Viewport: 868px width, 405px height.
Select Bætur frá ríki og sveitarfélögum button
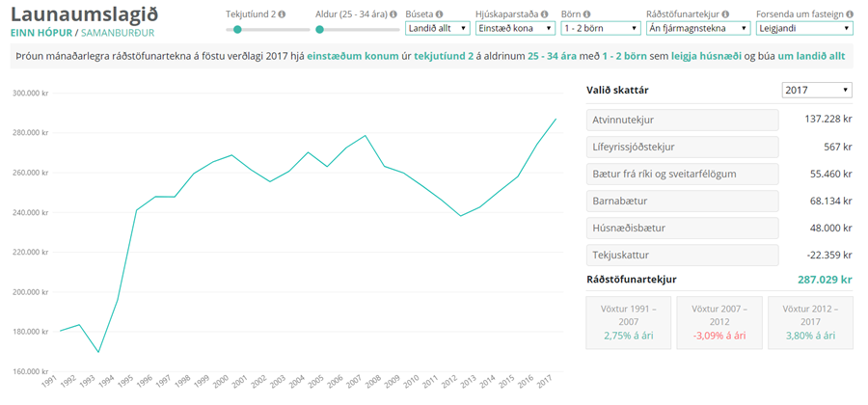point(682,174)
